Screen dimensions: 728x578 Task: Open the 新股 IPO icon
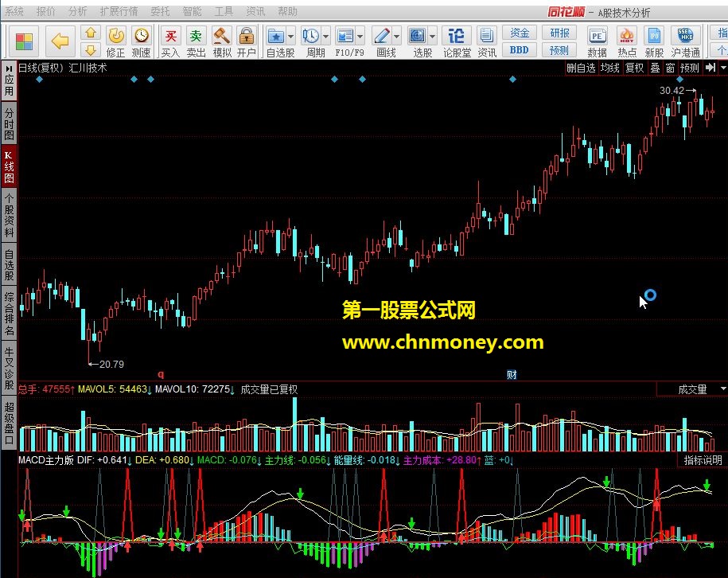[654, 42]
